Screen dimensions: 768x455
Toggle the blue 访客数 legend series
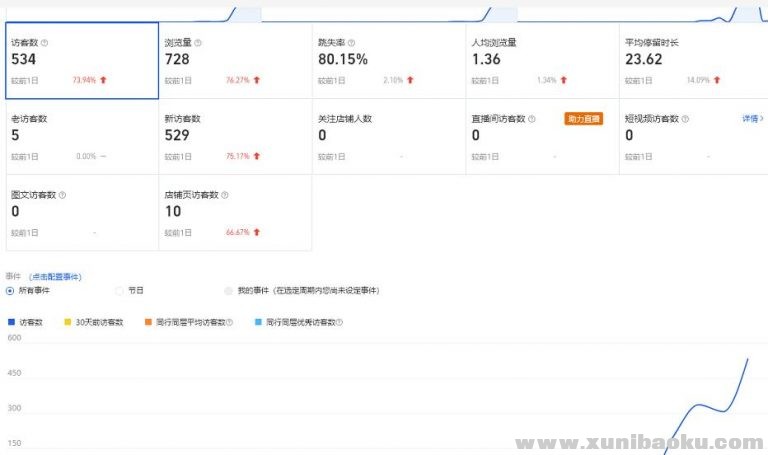point(26,322)
